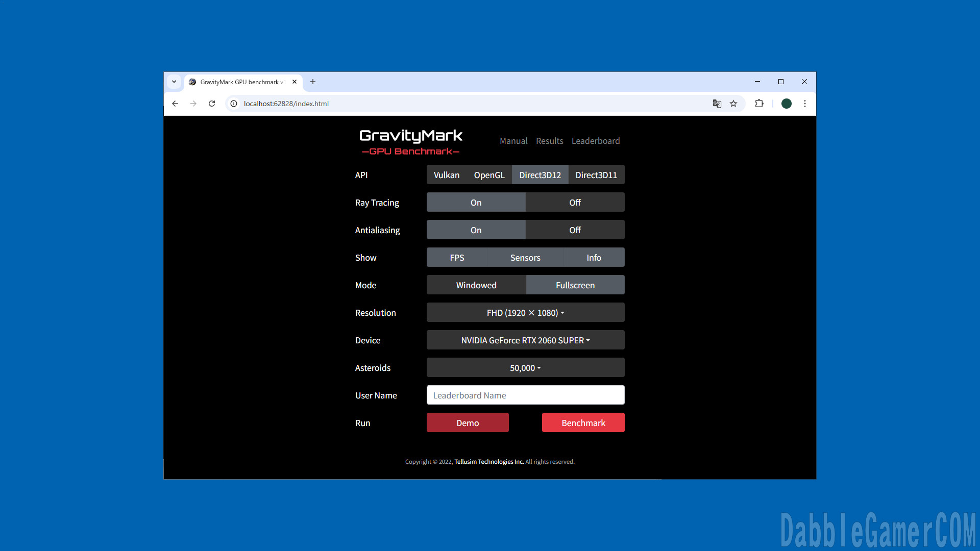Image resolution: width=980 pixels, height=551 pixels.
Task: Turn Ray Tracing On
Action: 476,203
